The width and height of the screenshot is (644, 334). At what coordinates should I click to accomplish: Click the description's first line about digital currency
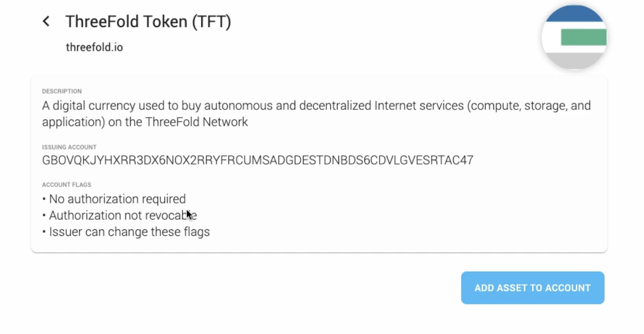pyautogui.click(x=316, y=106)
